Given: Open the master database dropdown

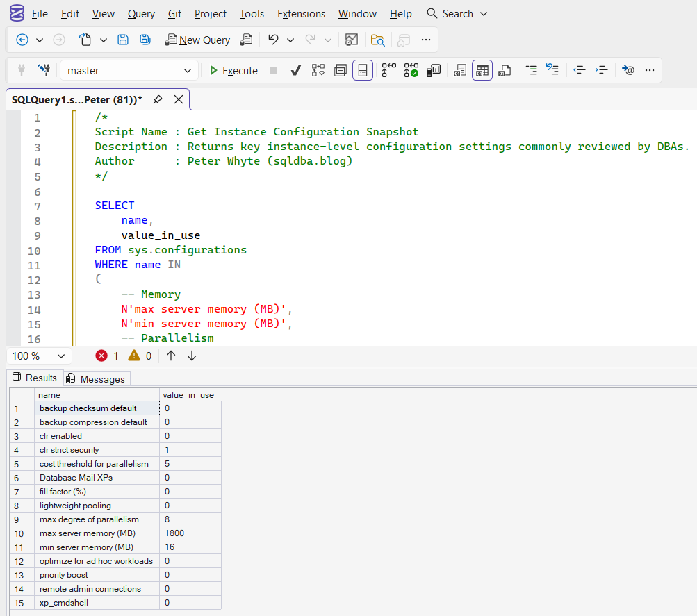Looking at the screenshot, I should 187,71.
